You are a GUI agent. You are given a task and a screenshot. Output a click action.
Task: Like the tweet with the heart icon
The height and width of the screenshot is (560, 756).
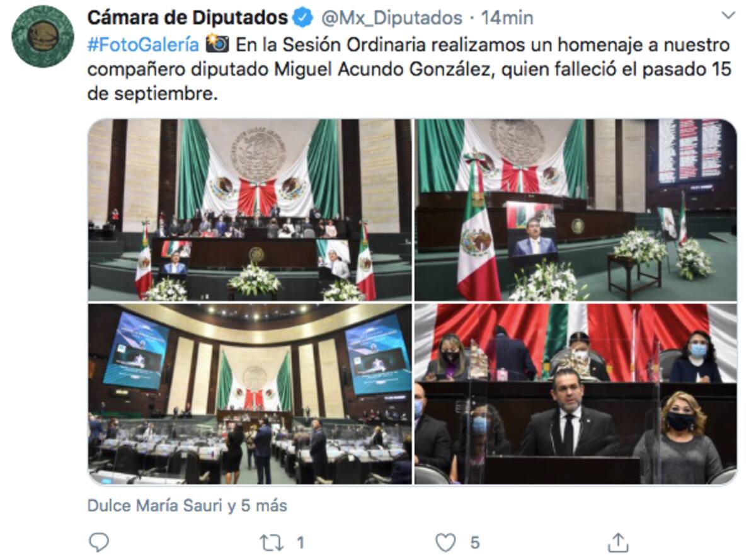445,542
